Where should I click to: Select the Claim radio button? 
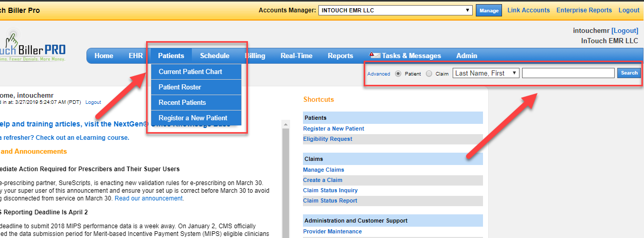click(429, 74)
